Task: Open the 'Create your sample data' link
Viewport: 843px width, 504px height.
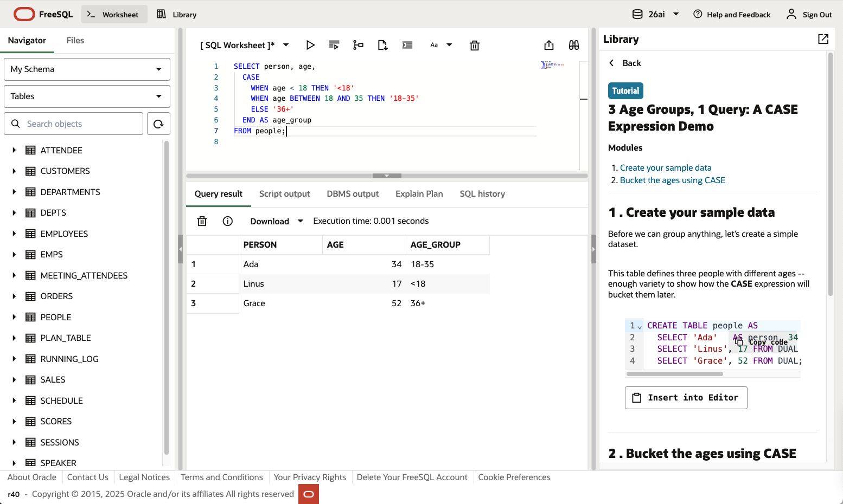Action: point(666,168)
